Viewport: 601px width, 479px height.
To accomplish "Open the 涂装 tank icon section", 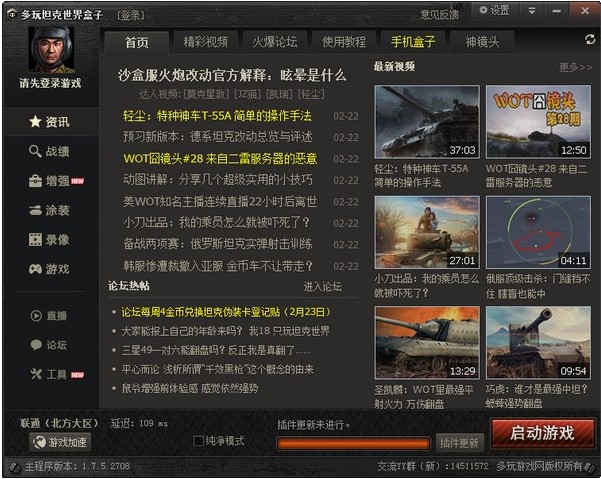I will (35, 210).
